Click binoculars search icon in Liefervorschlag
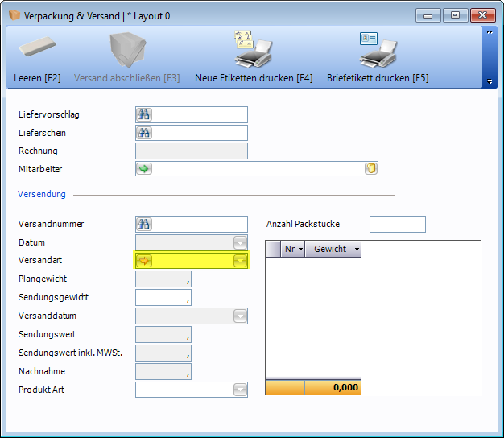The width and height of the screenshot is (504, 438). click(144, 114)
